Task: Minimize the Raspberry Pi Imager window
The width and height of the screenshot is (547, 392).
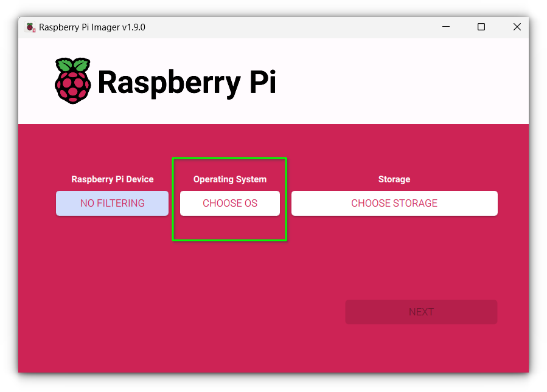Action: [446, 27]
